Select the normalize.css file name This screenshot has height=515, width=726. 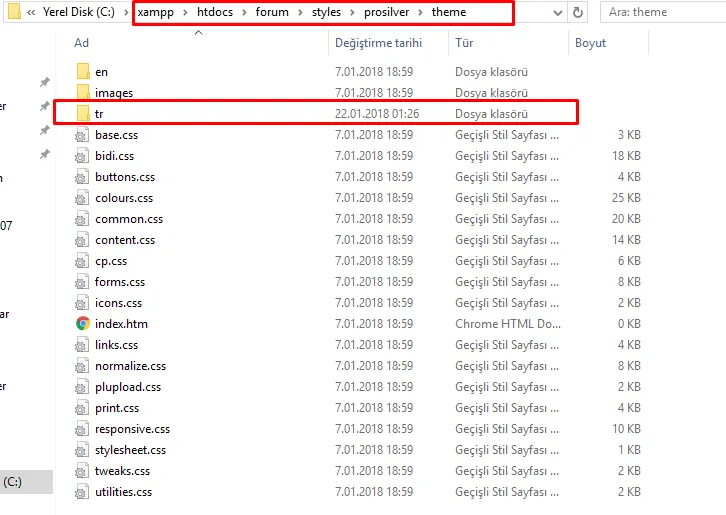(131, 366)
